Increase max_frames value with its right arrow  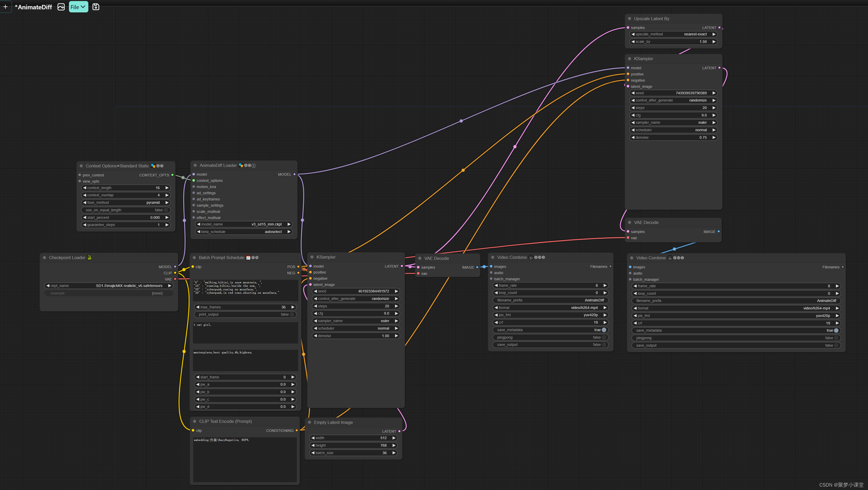click(x=293, y=307)
